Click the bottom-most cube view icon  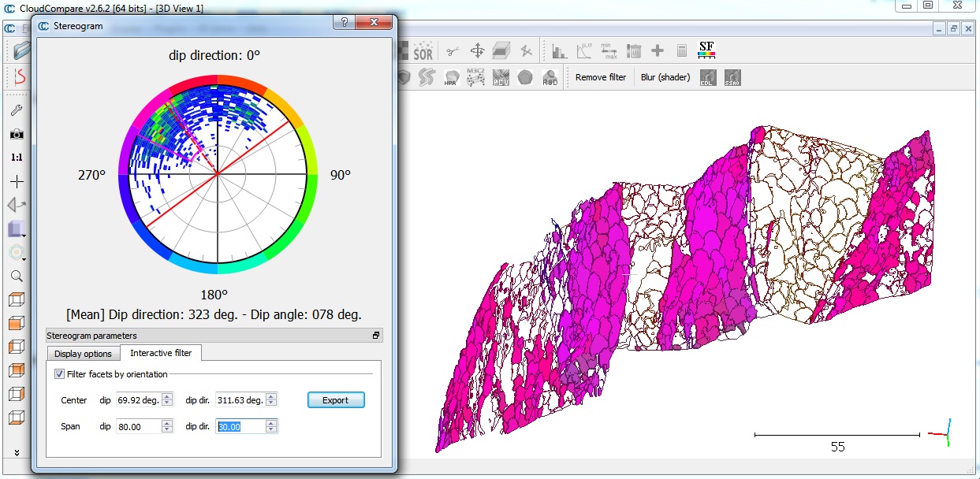pos(17,418)
